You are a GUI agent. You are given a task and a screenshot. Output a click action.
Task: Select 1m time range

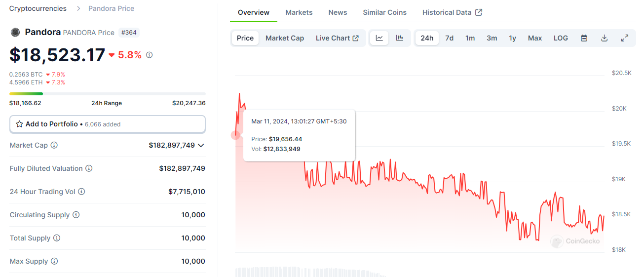(470, 38)
